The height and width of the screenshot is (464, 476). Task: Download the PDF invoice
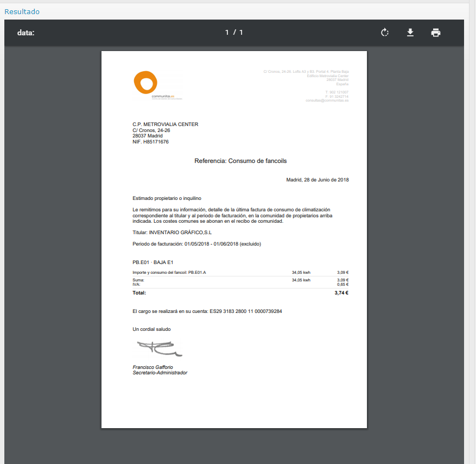410,33
